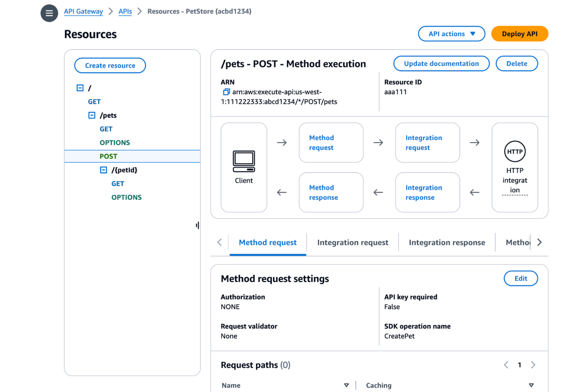Collapse the /pets resource node
The width and height of the screenshot is (588, 392).
point(92,115)
